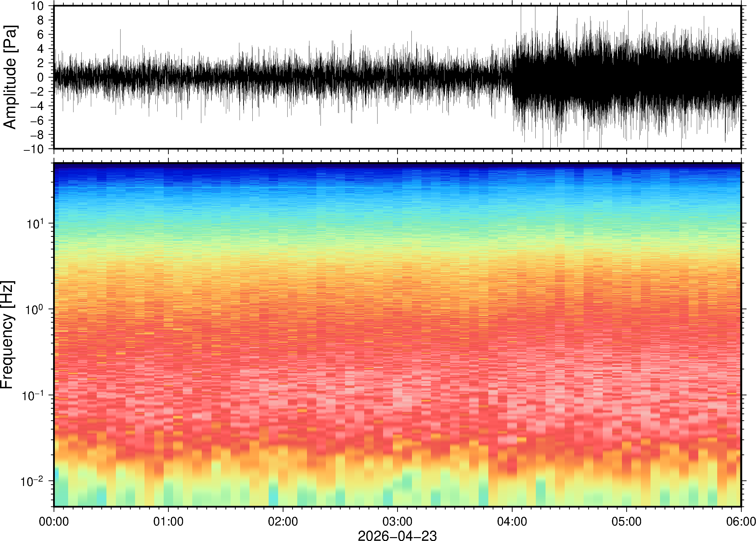Click the 10^-1 frequency tick label
756x541 pixels.
[32, 395]
